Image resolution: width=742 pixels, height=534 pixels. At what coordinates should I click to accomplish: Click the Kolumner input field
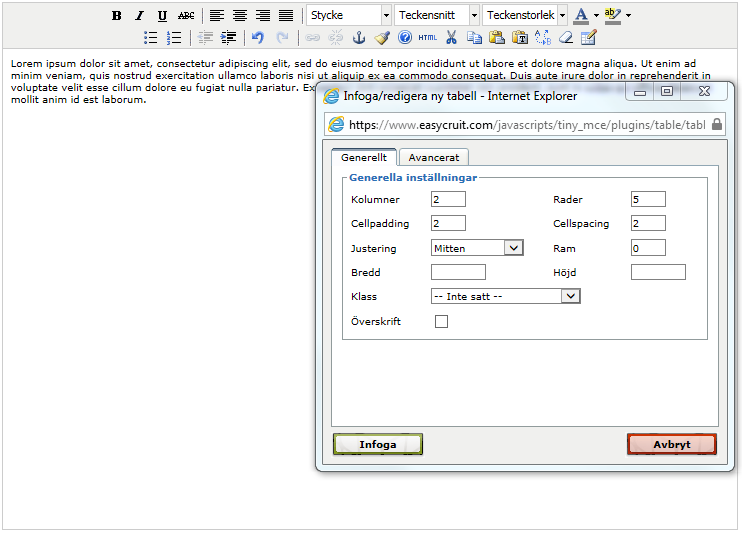pos(448,199)
